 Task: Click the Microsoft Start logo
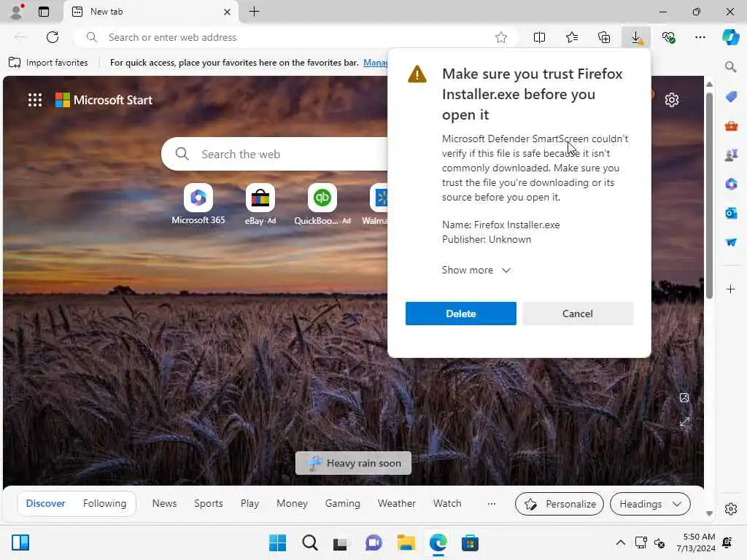click(x=104, y=100)
